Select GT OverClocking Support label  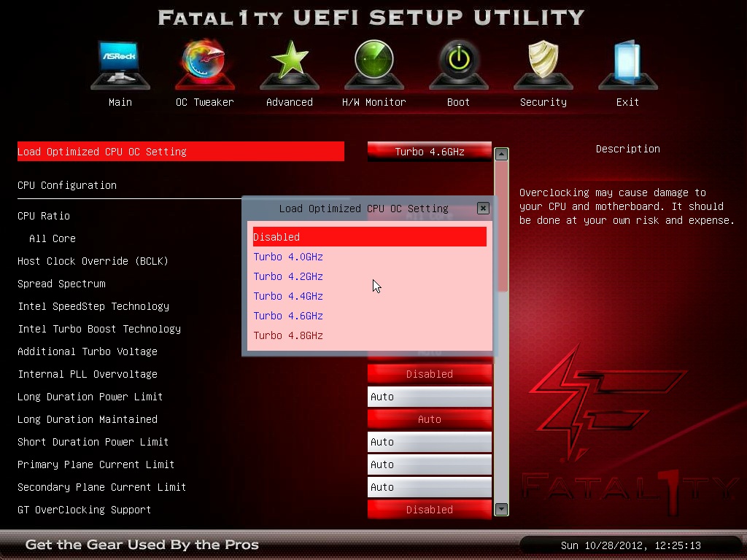point(85,510)
